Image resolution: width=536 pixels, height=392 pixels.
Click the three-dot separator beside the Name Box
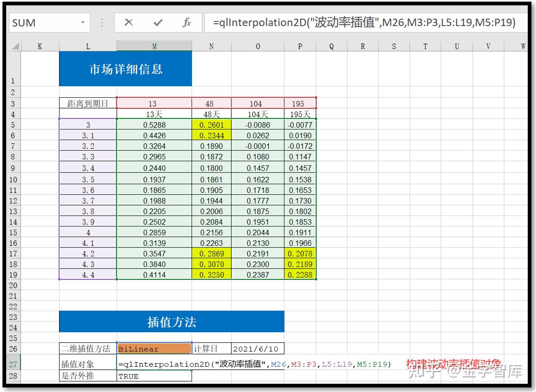102,23
